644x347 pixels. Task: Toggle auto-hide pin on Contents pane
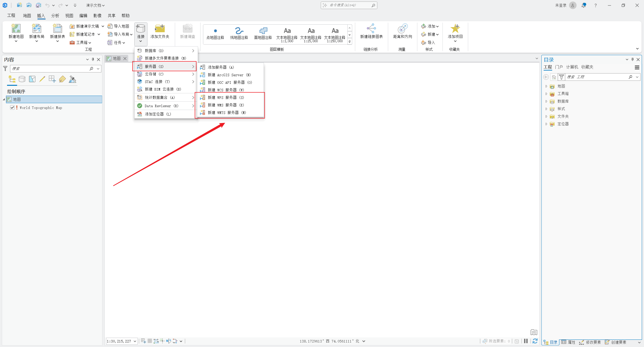point(93,59)
